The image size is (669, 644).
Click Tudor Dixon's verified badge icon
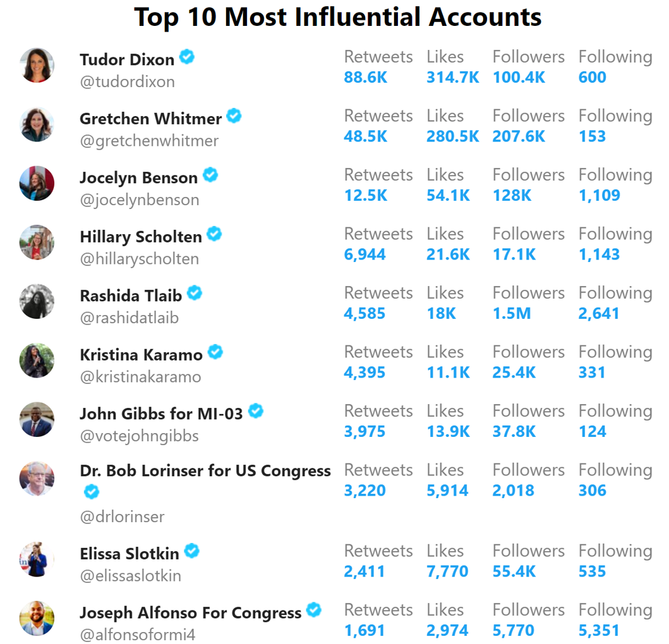pos(187,57)
